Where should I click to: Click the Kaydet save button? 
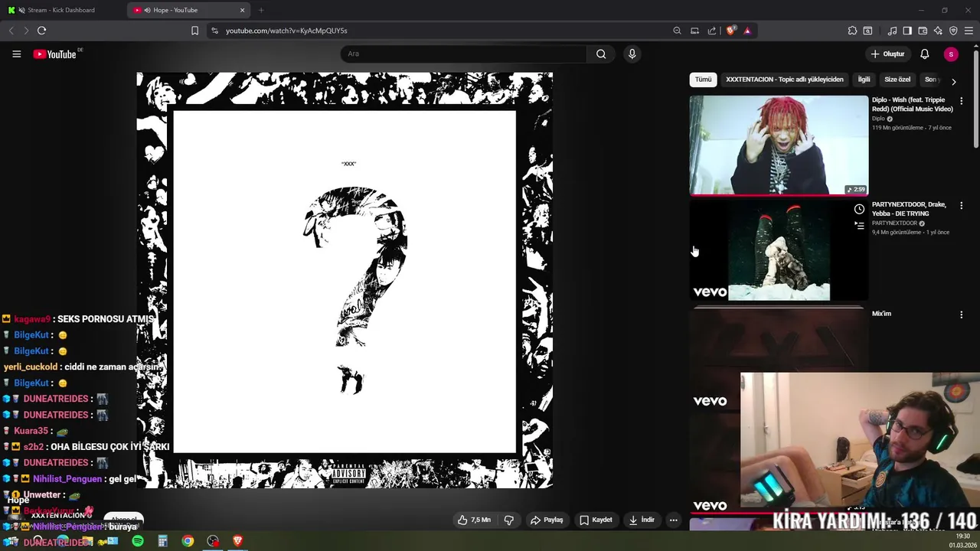pos(596,520)
